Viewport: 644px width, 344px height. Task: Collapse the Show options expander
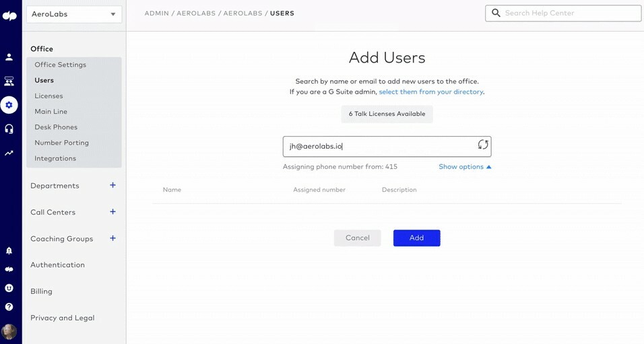point(465,167)
